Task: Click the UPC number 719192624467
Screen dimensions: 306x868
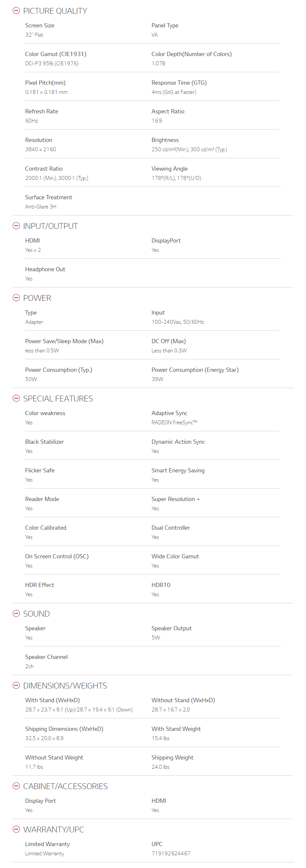Action: click(x=171, y=853)
